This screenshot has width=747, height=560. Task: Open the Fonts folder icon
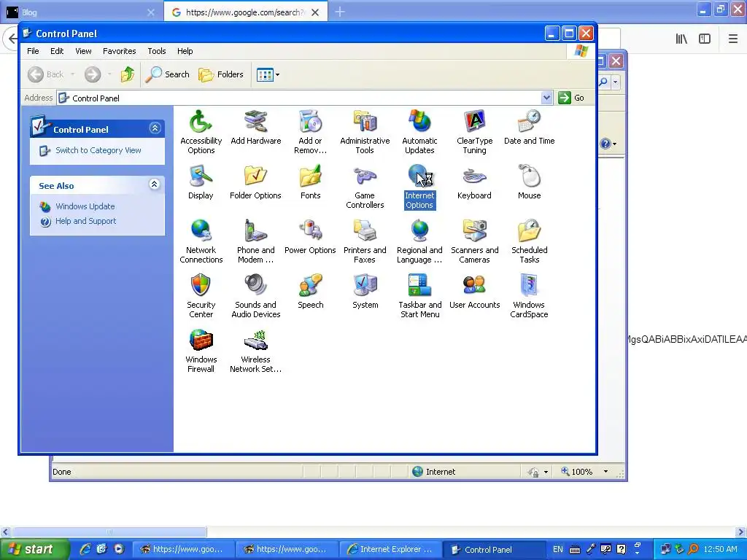(311, 182)
